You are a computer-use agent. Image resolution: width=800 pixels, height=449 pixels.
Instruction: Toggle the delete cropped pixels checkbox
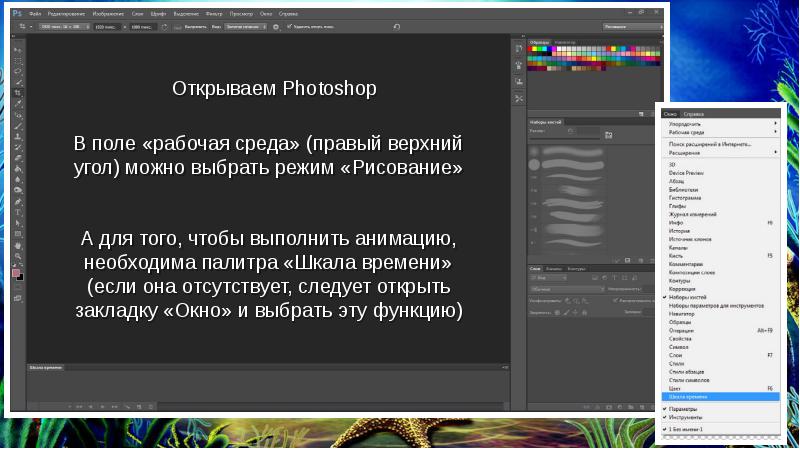coord(289,27)
